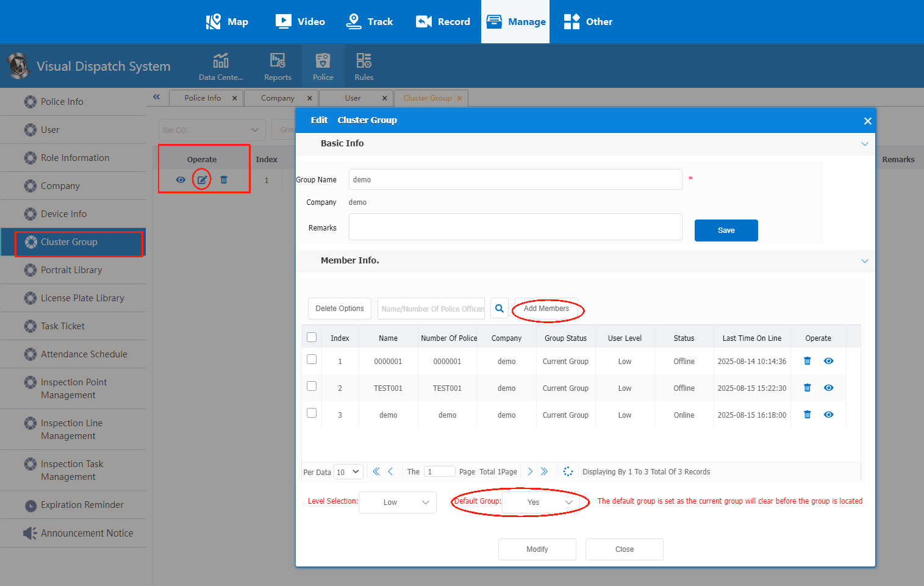
Task: Open the Data Center toolbar icon
Action: [x=221, y=66]
